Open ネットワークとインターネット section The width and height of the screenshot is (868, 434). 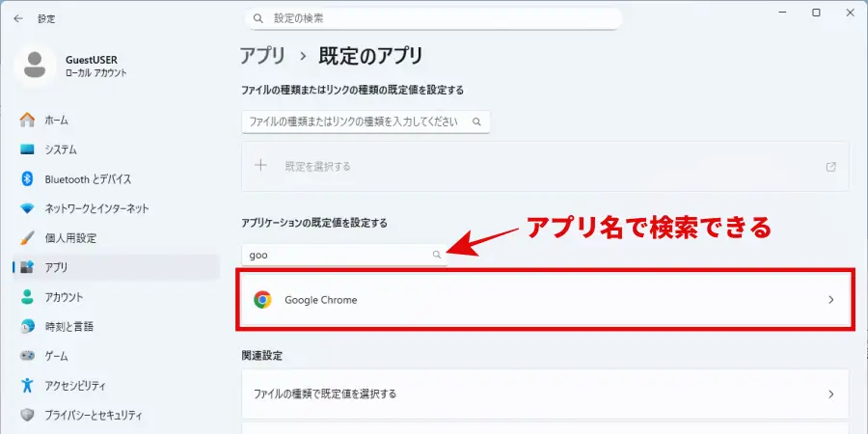click(x=117, y=208)
